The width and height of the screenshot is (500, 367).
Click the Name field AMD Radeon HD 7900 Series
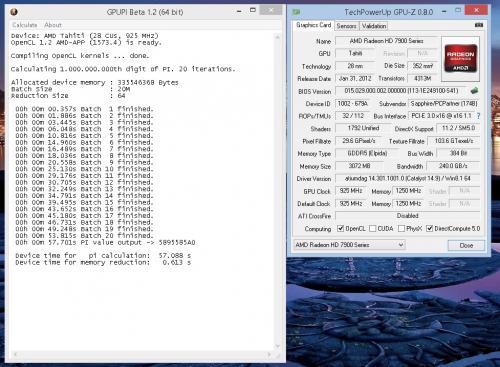386,41
